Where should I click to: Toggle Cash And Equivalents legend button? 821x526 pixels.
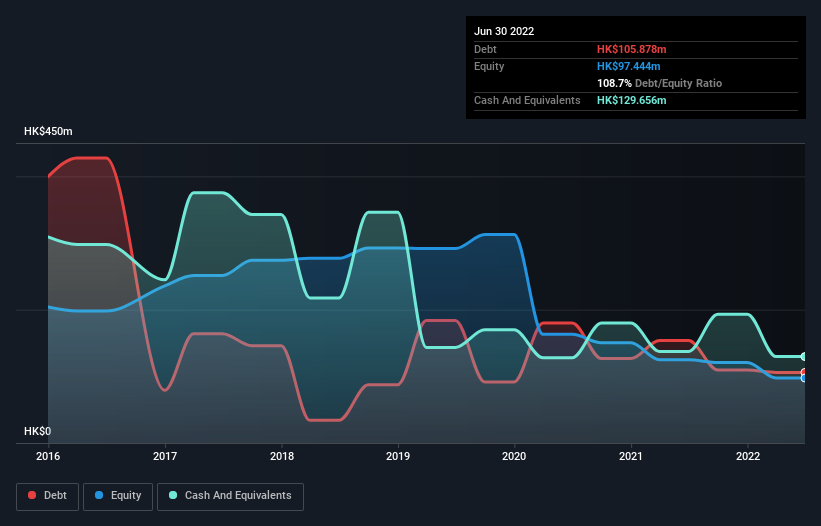point(230,496)
